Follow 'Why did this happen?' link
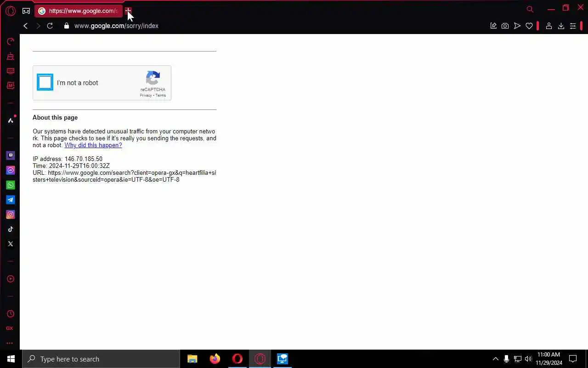The width and height of the screenshot is (588, 368). 93,145
